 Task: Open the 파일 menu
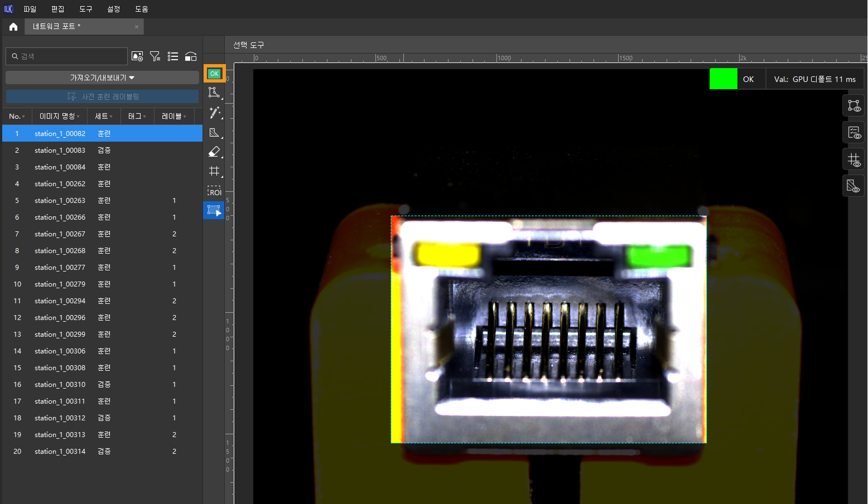point(30,9)
